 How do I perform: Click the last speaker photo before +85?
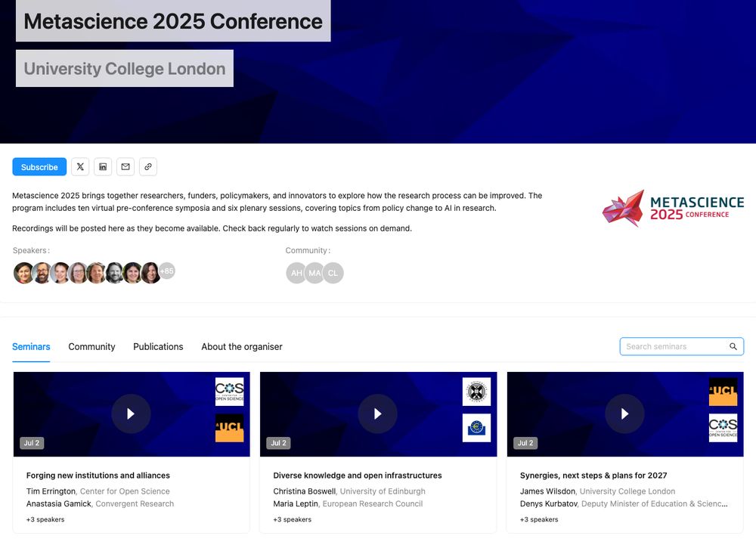[150, 273]
